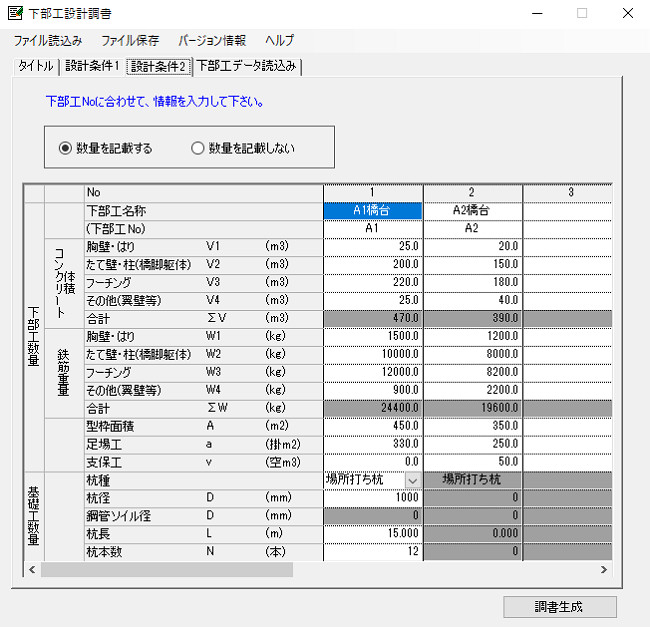Click column header 1

coord(373,193)
